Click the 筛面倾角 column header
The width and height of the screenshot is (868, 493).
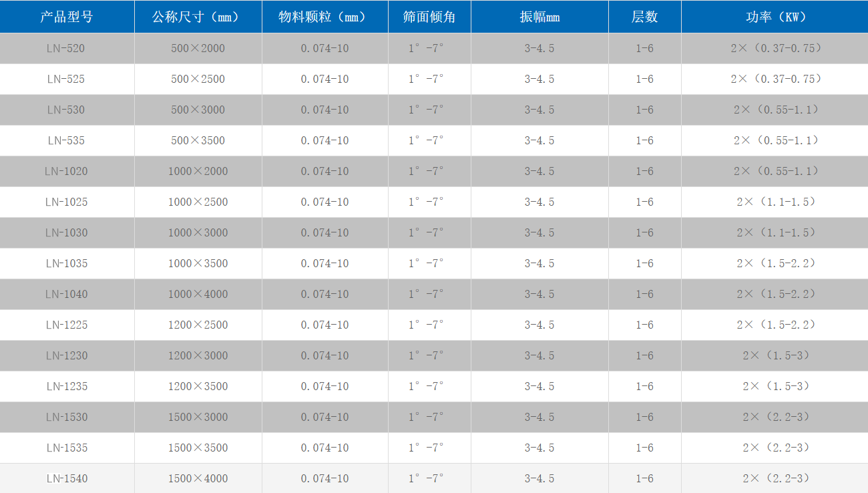pos(429,17)
